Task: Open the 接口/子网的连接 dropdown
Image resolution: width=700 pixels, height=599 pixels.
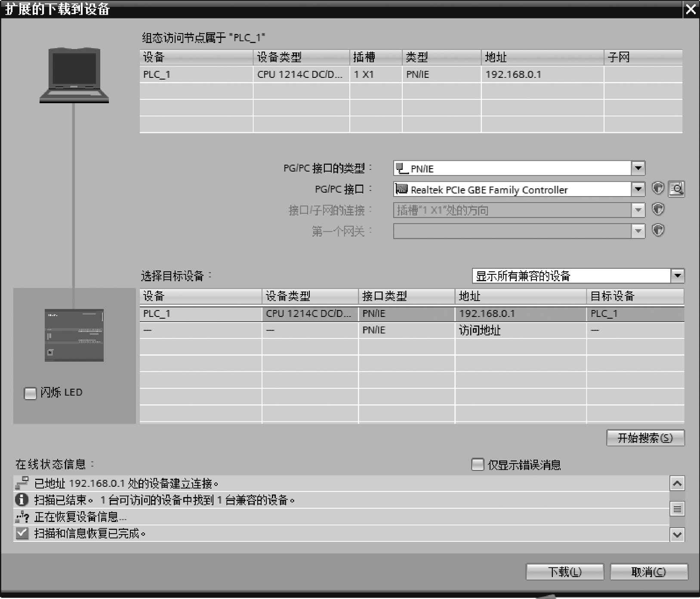Action: 638,210
